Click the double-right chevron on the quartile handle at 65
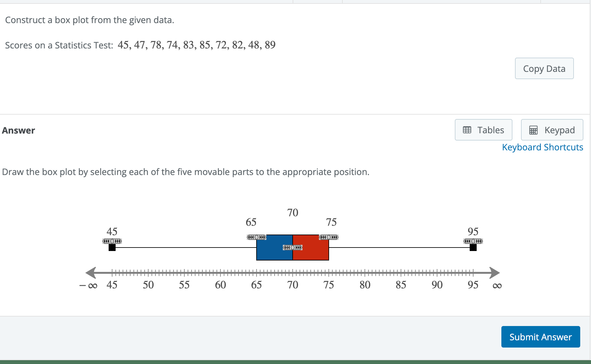Image resolution: width=591 pixels, height=364 pixels. (x=263, y=237)
